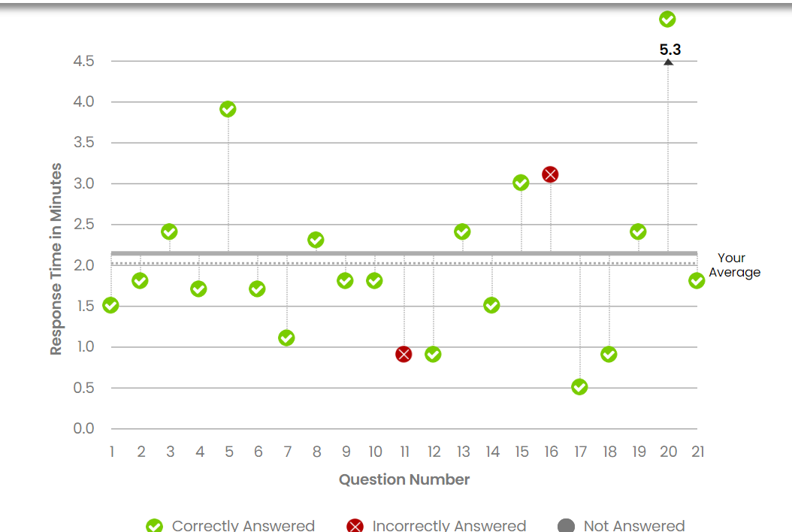
Task: Select the checkmark marker for question 1
Action: click(110, 305)
